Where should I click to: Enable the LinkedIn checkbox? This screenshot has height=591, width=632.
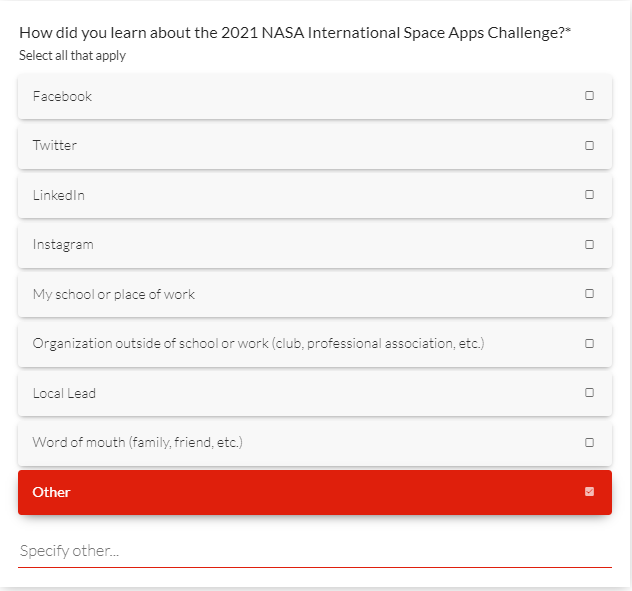[589, 195]
